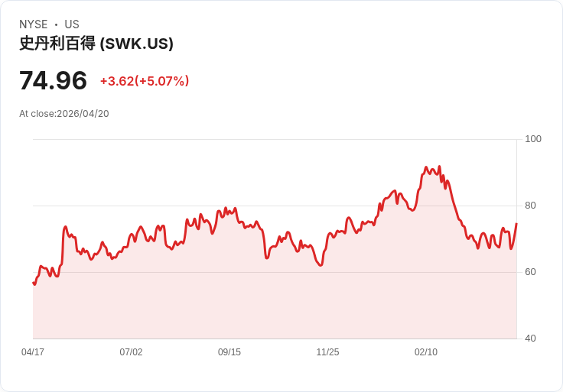Click the At close 2026/04/20 text
The image size is (563, 392).
64,114
